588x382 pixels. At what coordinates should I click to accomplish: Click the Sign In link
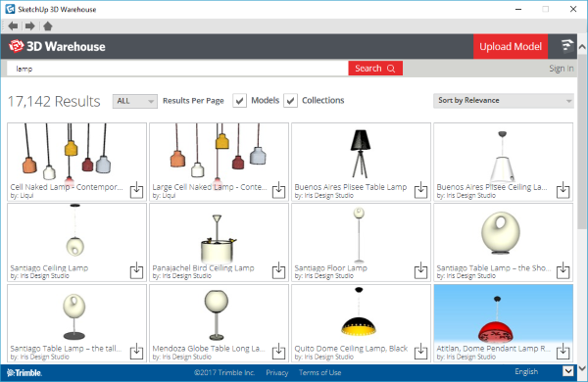[562, 69]
